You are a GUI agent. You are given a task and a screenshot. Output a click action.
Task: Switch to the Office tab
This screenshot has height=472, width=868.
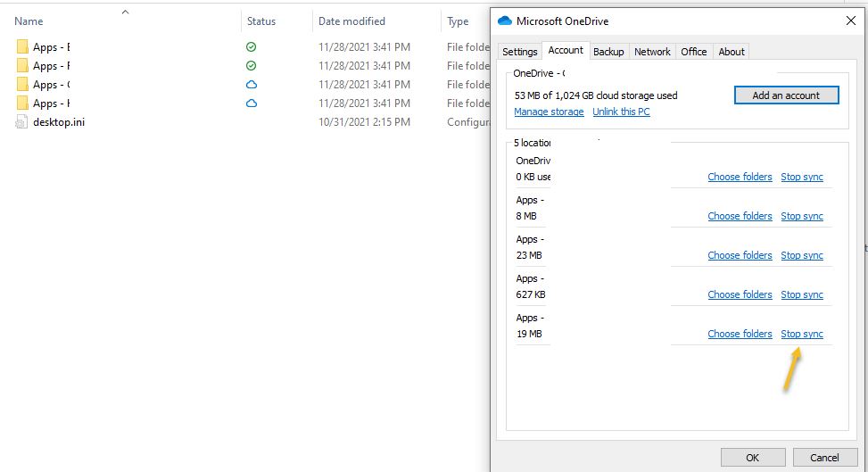(x=694, y=52)
